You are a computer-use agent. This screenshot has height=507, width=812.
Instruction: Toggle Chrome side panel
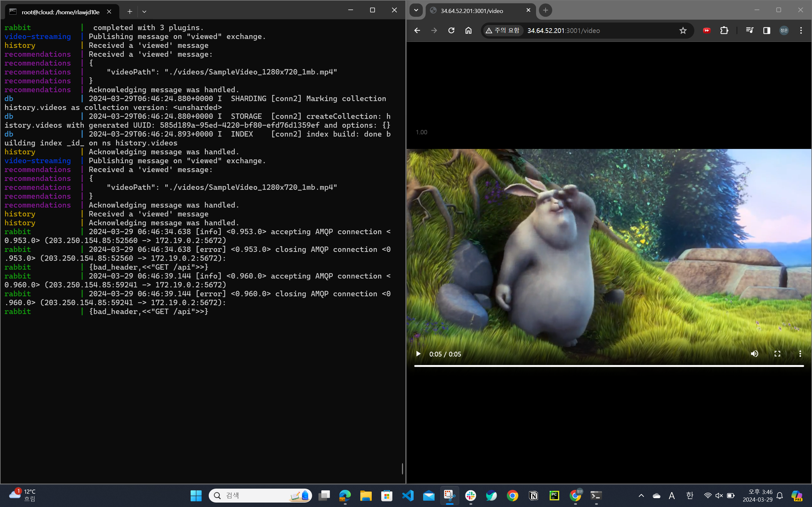pyautogui.click(x=766, y=30)
